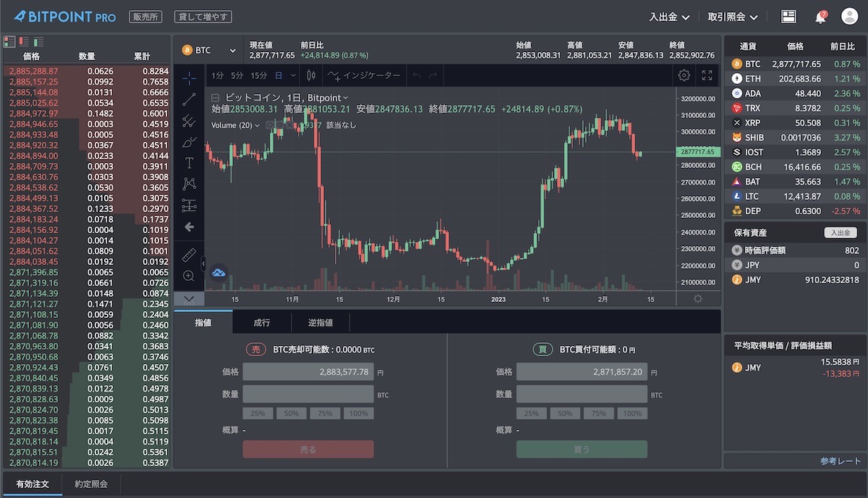The width and height of the screenshot is (868, 498).
Task: Expand the 取引照会 menu
Action: pyautogui.click(x=733, y=17)
